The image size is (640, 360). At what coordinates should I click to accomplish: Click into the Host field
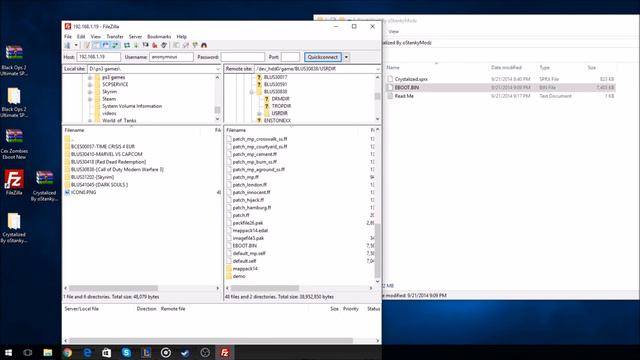[x=98, y=57]
